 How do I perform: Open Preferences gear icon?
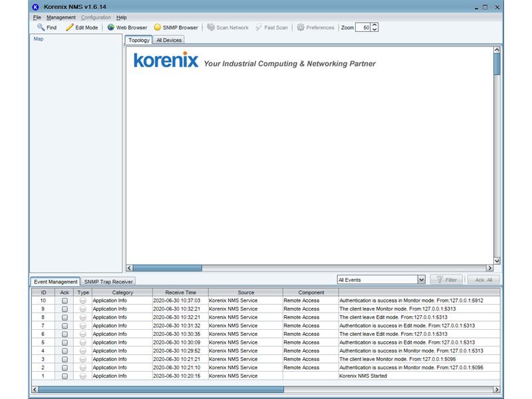pos(301,27)
